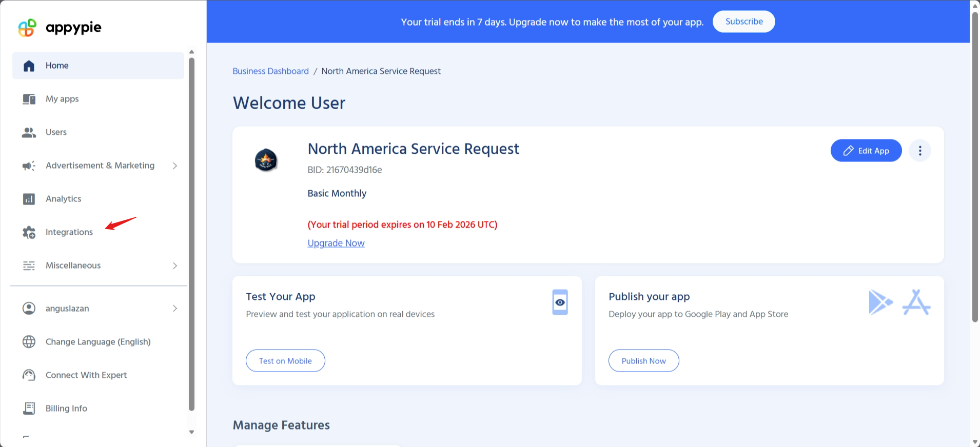Click the trial ends in 7 days banner text

552,22
